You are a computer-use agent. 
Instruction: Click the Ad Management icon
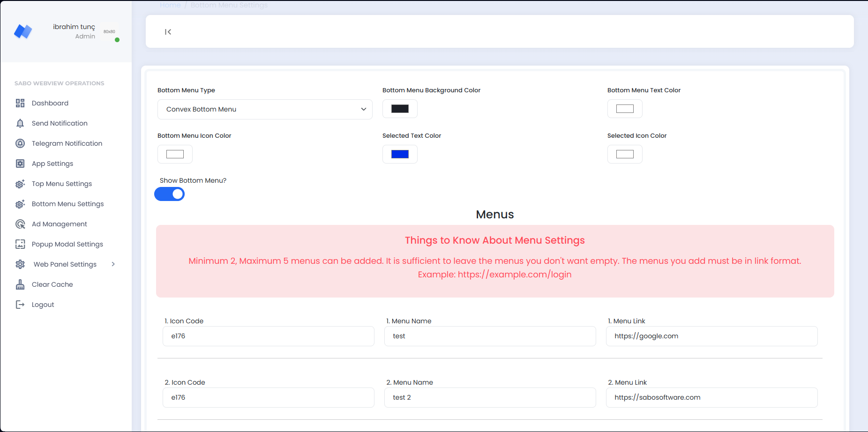tap(20, 223)
